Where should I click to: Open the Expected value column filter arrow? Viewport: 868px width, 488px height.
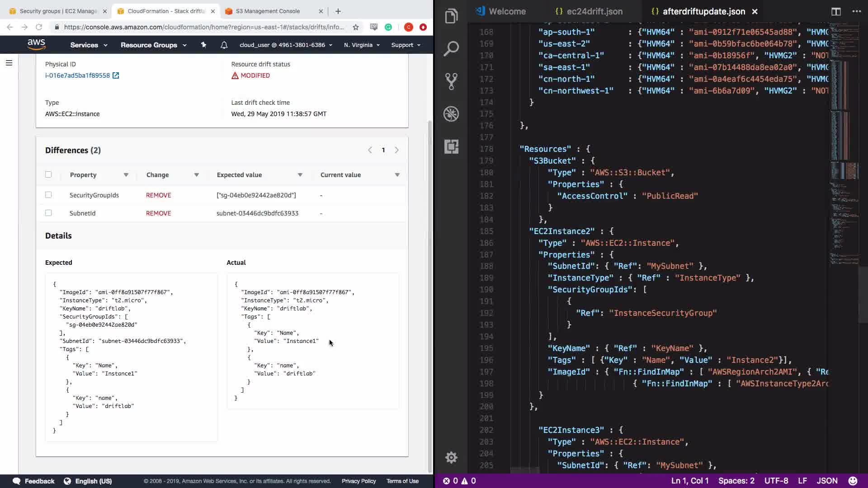[300, 175]
